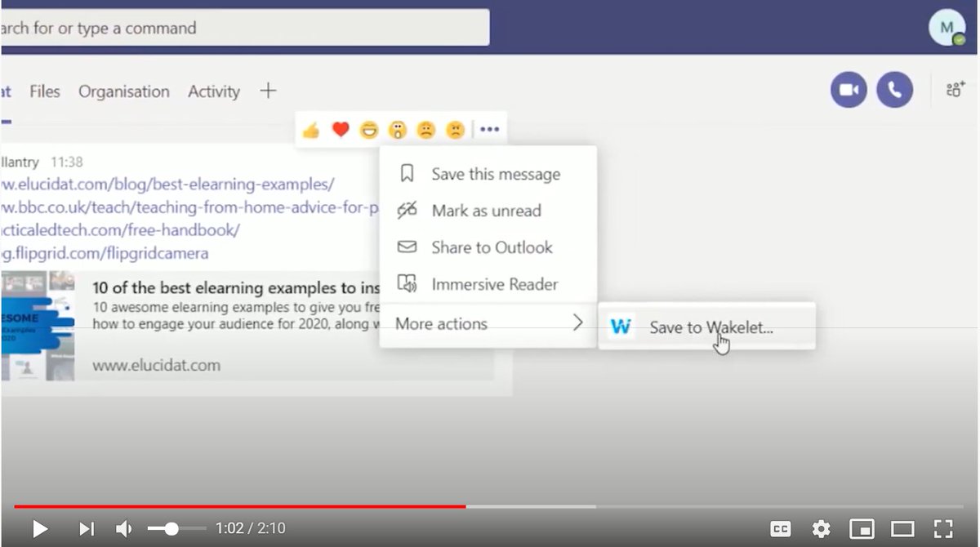React with the sad face emoji
This screenshot has height=547, width=980.
pyautogui.click(x=426, y=129)
